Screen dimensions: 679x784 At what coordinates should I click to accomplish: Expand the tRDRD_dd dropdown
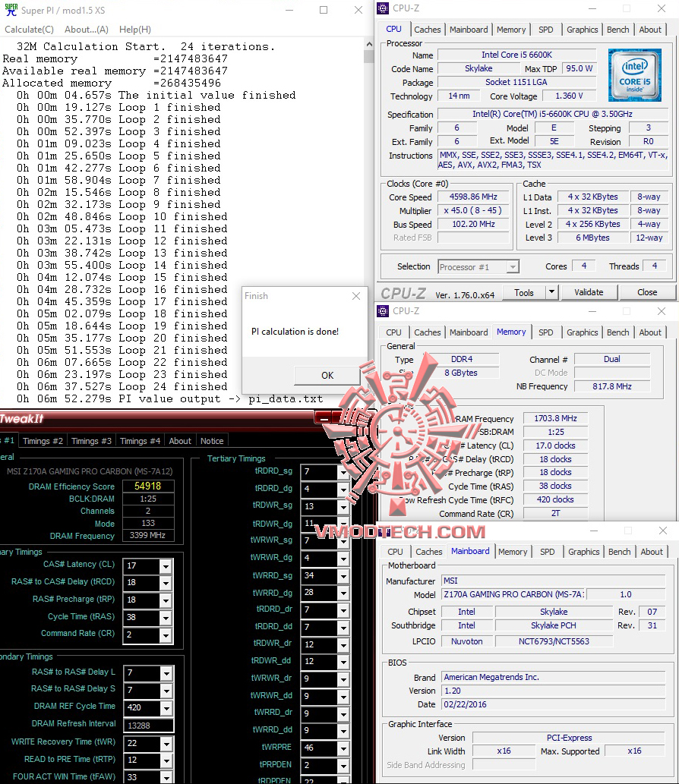343,628
